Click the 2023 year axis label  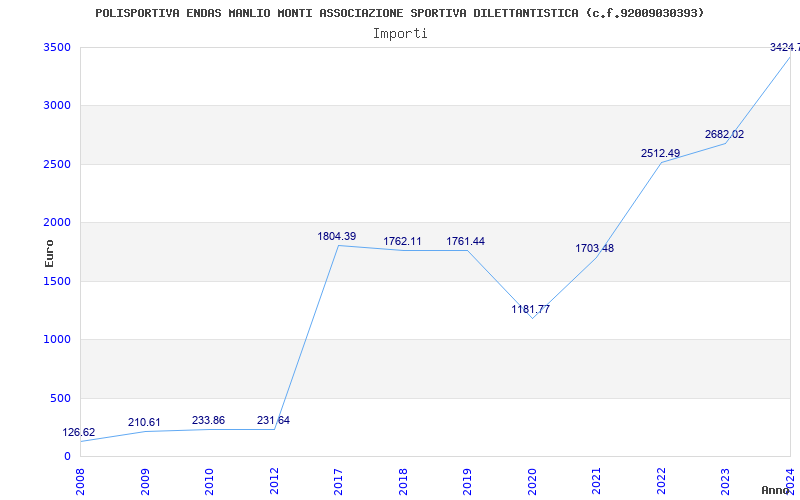tap(726, 481)
